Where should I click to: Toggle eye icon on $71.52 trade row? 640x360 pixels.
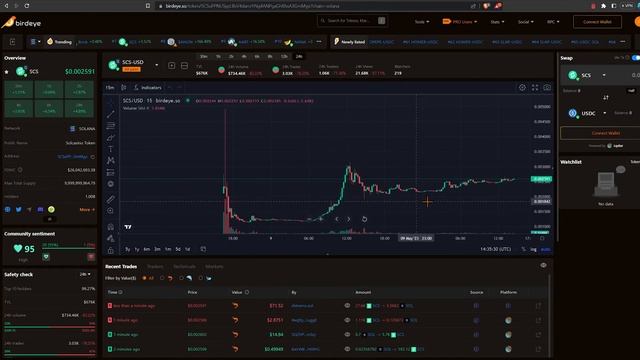(x=347, y=305)
